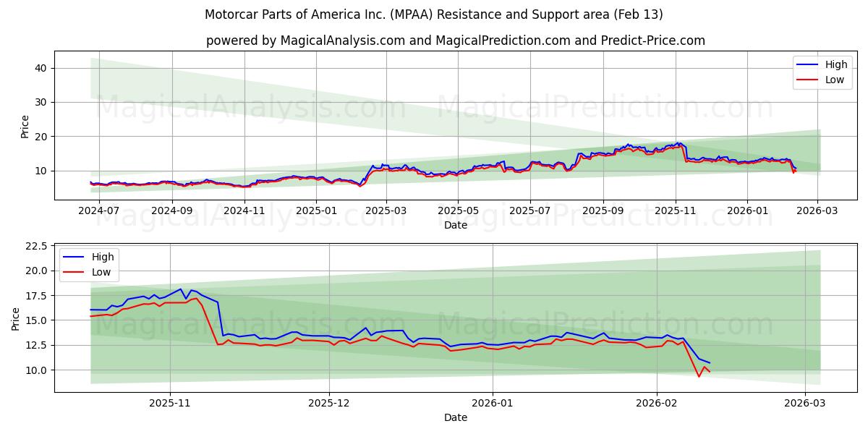Click the '2025-11' label on top chart axis
Viewport: 868px width, 434px height.
(x=676, y=210)
